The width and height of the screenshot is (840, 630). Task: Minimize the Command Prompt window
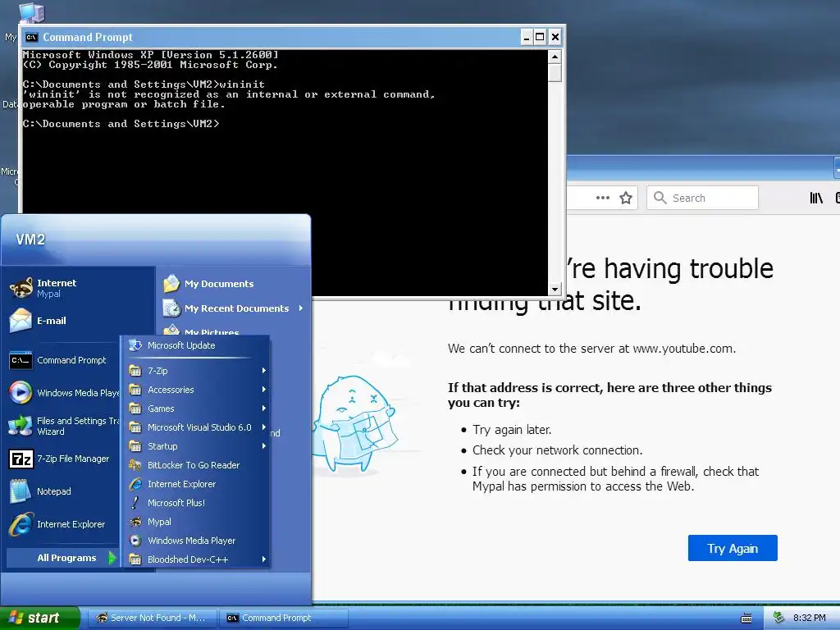(x=526, y=37)
